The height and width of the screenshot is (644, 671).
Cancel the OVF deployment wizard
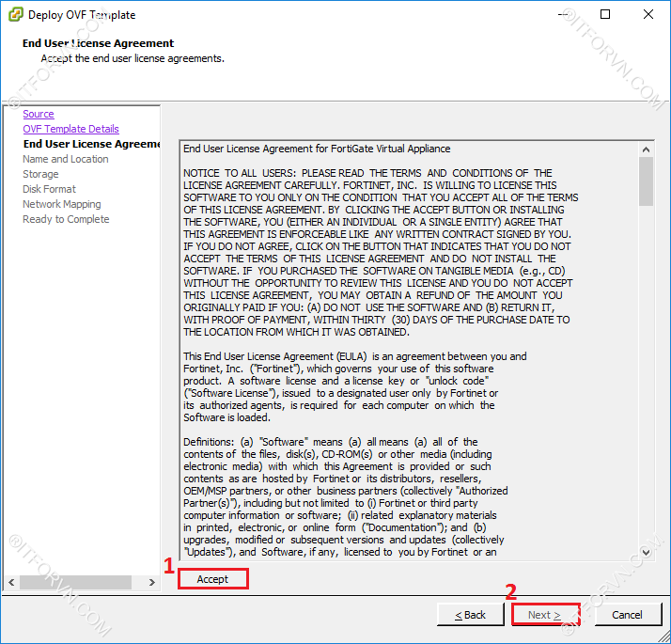coord(627,615)
